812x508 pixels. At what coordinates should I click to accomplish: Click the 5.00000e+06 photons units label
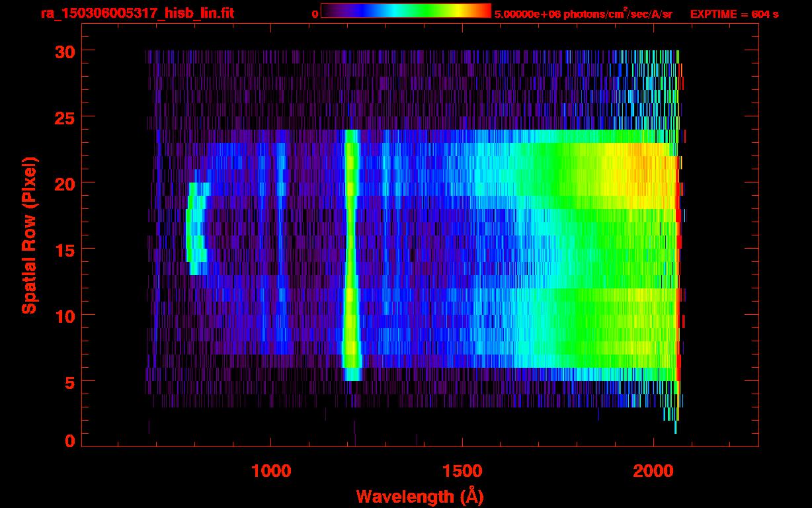tap(583, 14)
